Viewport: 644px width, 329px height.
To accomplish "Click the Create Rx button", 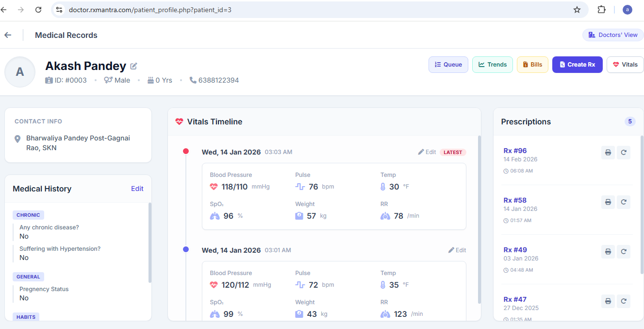I will (577, 65).
